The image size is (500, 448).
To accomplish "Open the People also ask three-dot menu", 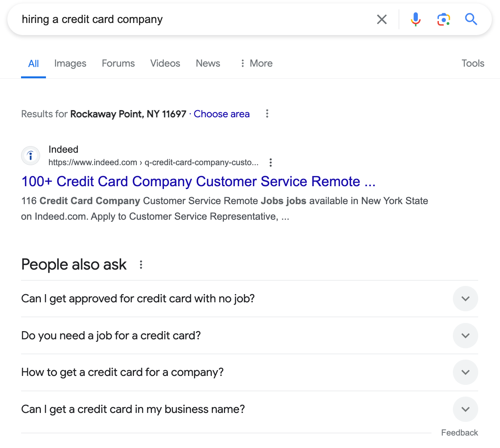I will pyautogui.click(x=141, y=265).
